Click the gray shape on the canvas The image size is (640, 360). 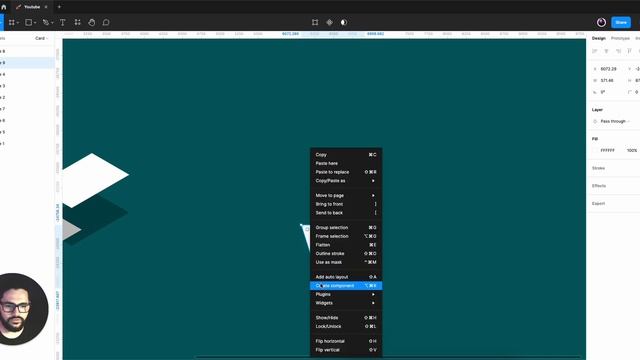coord(70,229)
